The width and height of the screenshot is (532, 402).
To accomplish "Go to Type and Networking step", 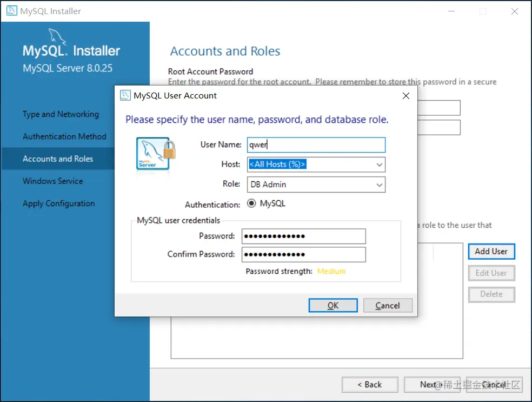I will 61,114.
